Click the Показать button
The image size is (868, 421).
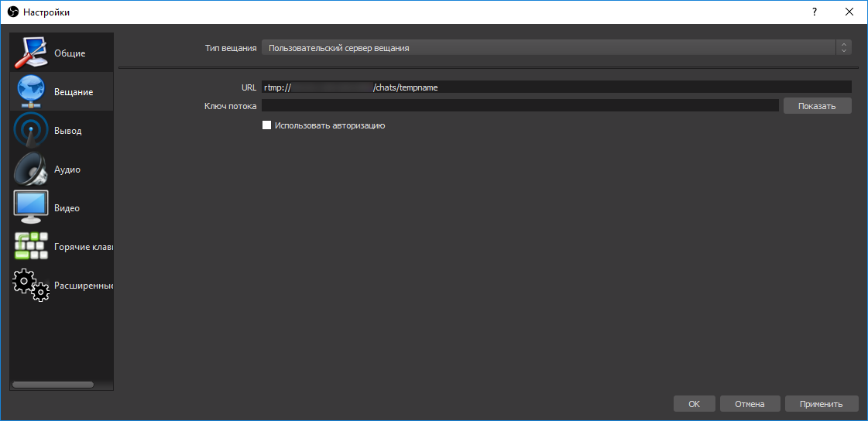pos(817,106)
